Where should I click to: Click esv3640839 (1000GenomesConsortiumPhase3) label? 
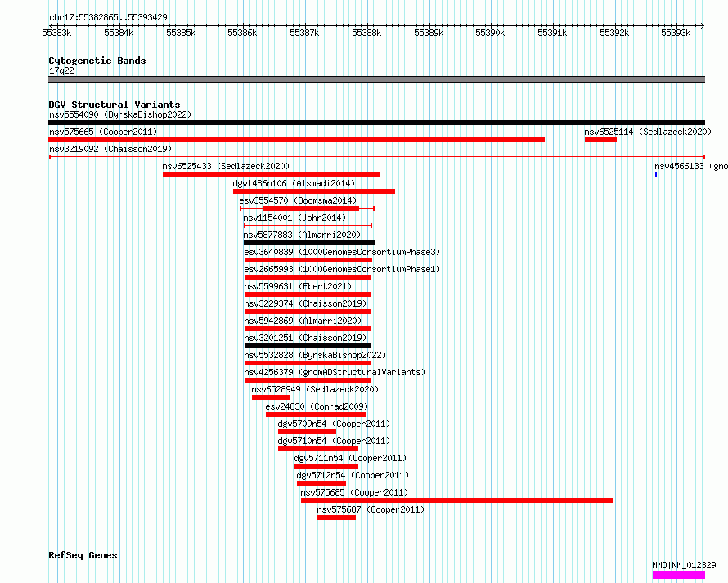[342, 252]
